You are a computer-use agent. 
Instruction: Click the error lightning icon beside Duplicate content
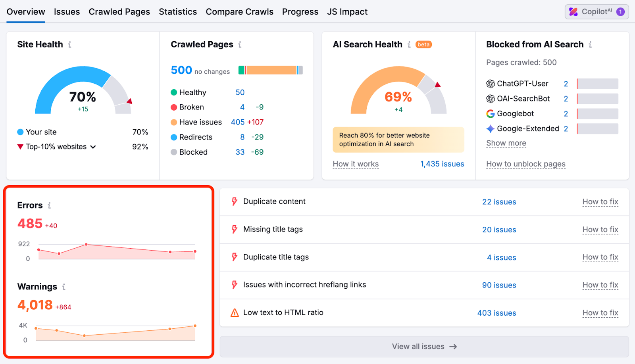click(x=234, y=201)
